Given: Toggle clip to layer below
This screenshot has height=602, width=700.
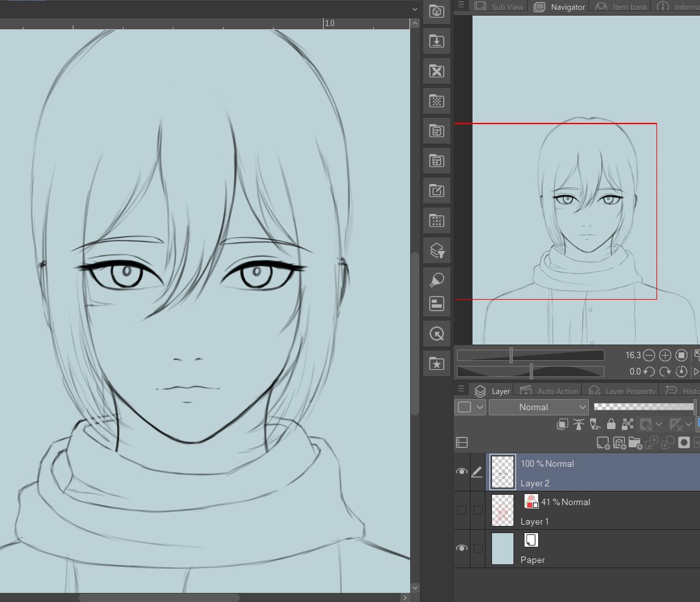Looking at the screenshot, I should 562,424.
